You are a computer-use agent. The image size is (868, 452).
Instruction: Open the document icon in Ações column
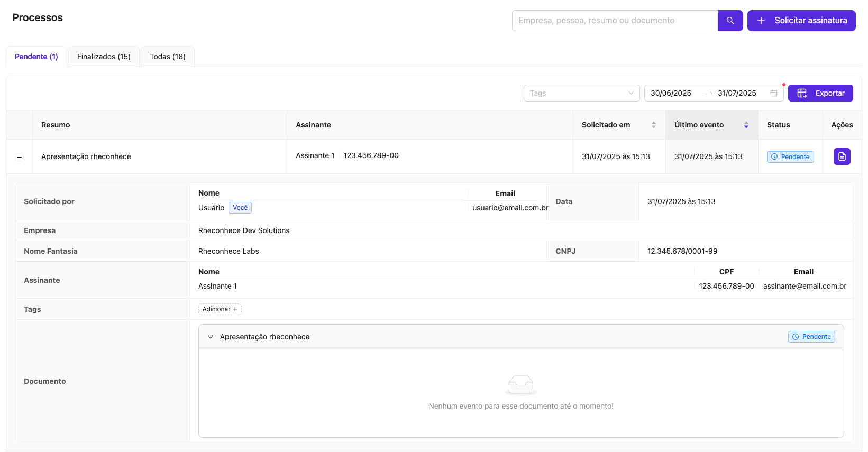pos(842,156)
